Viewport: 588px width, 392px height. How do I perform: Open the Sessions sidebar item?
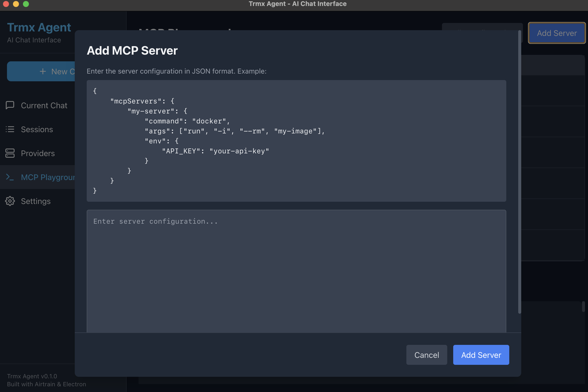[x=37, y=129]
